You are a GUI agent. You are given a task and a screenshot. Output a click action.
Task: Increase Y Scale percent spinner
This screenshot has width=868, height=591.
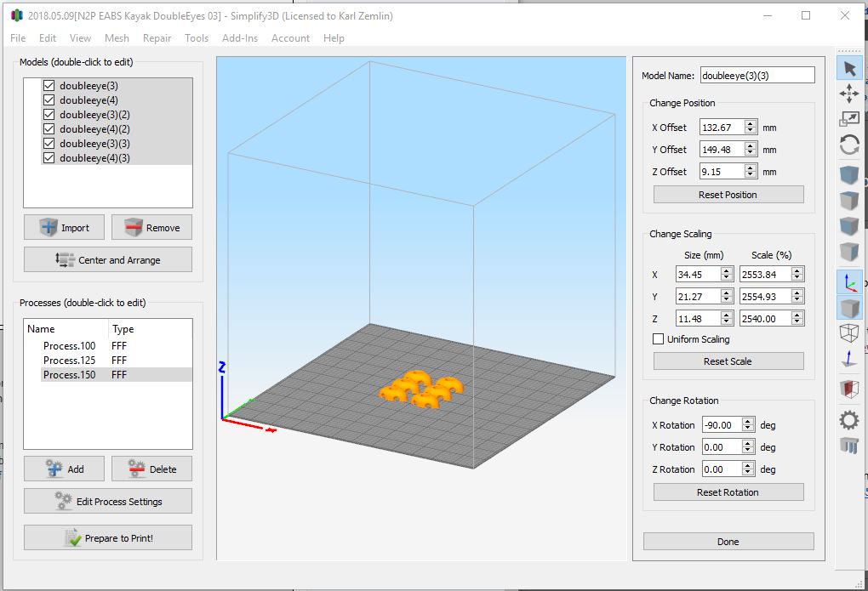pyautogui.click(x=797, y=293)
